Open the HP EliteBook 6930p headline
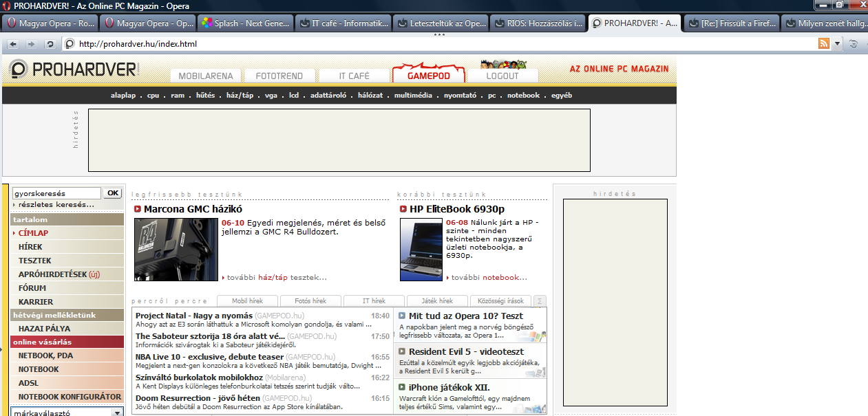This screenshot has height=416, width=868. click(457, 209)
